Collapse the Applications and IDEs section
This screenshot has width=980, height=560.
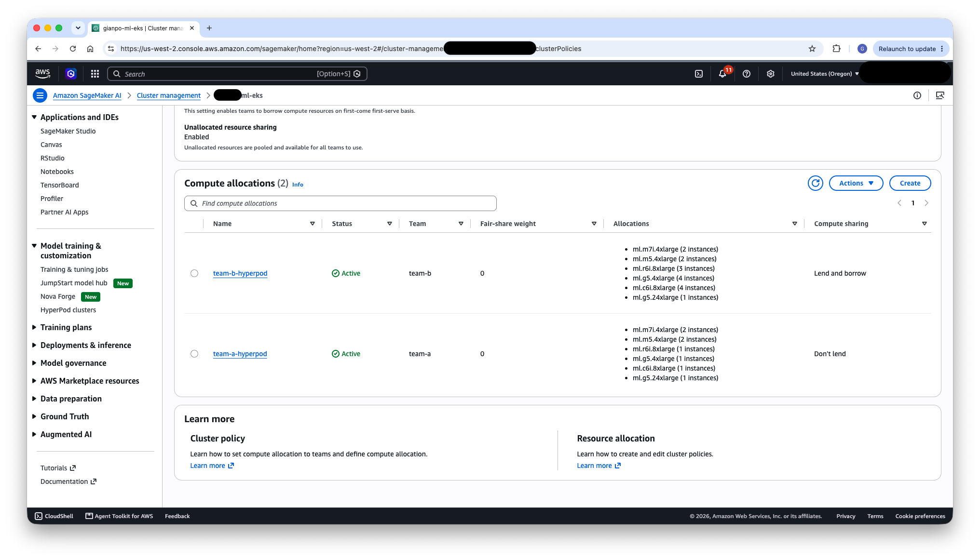(34, 117)
